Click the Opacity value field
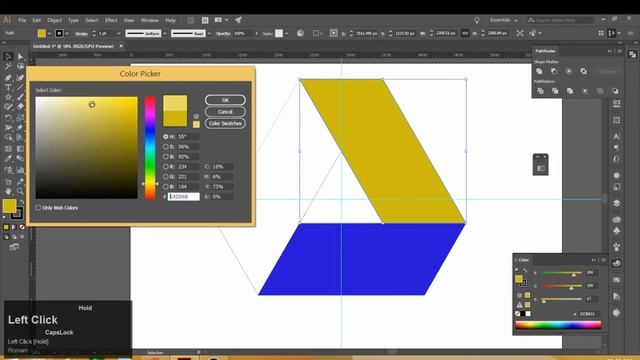 pos(243,33)
